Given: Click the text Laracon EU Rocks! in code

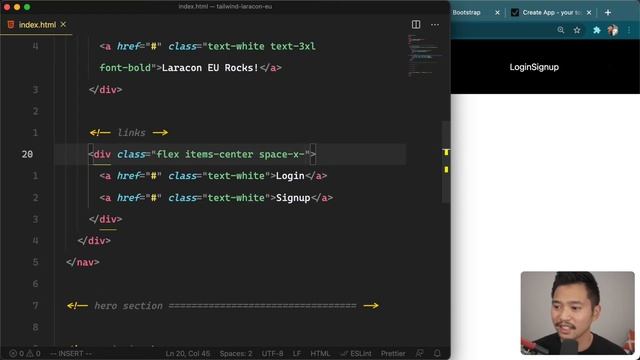Looking at the screenshot, I should [x=210, y=68].
